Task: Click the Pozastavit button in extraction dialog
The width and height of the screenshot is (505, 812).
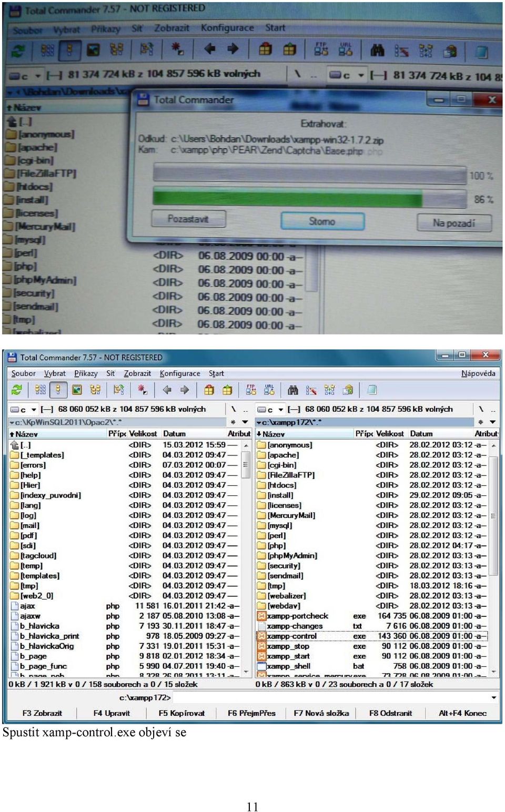Action: point(188,219)
